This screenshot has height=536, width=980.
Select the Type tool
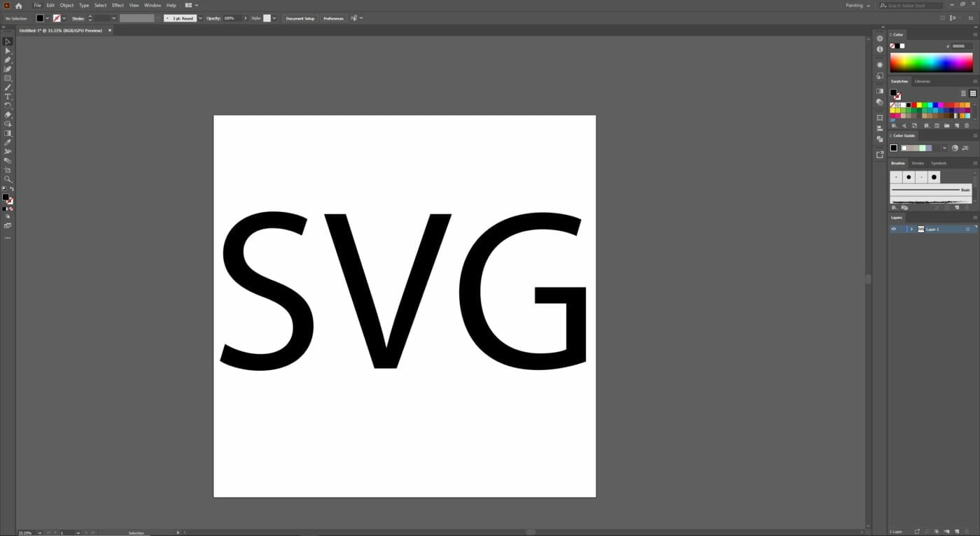[x=8, y=96]
